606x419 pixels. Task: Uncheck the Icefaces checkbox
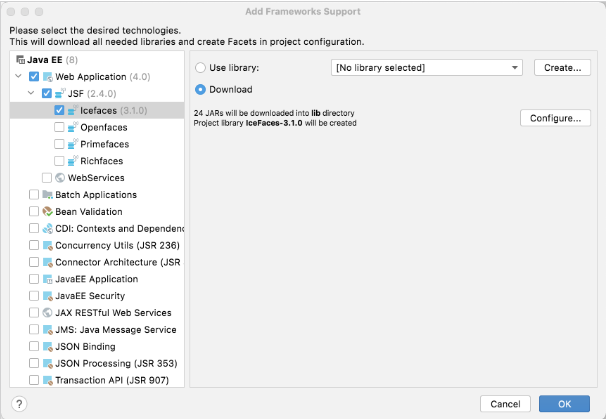click(x=59, y=111)
